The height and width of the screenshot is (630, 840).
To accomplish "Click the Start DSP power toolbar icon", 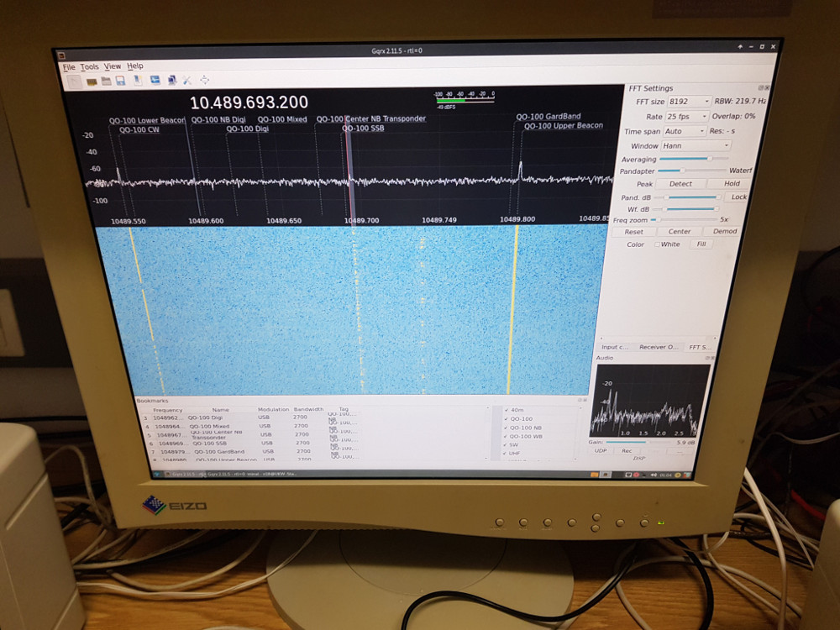I will (x=75, y=81).
